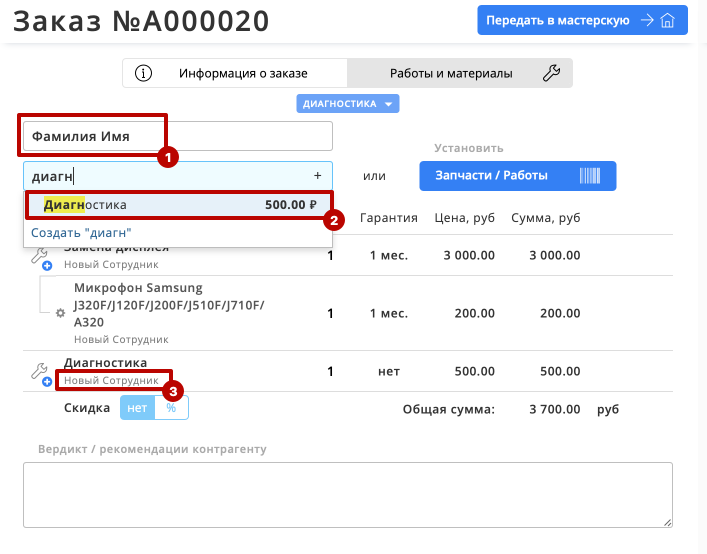
Task: Open 'Информация о заказе' tab
Action: pyautogui.click(x=234, y=73)
